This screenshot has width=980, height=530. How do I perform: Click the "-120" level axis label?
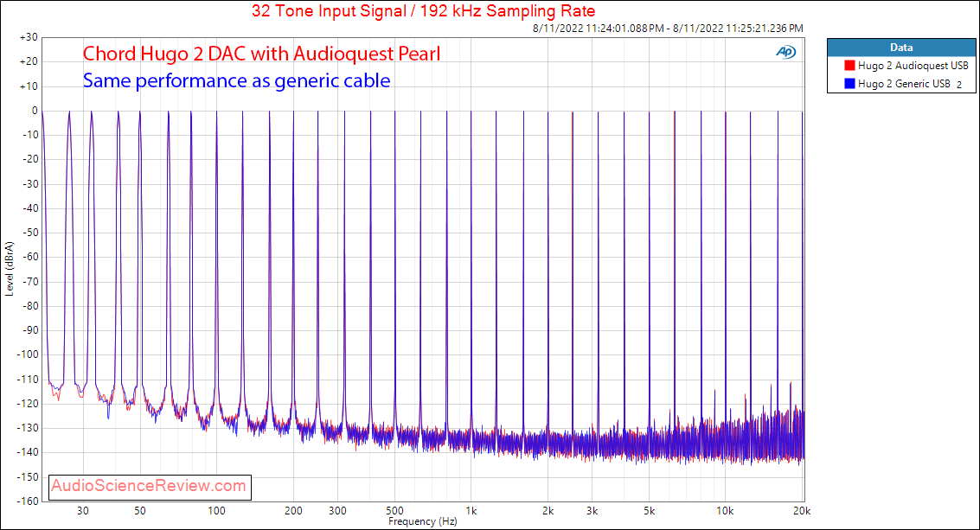[29, 404]
